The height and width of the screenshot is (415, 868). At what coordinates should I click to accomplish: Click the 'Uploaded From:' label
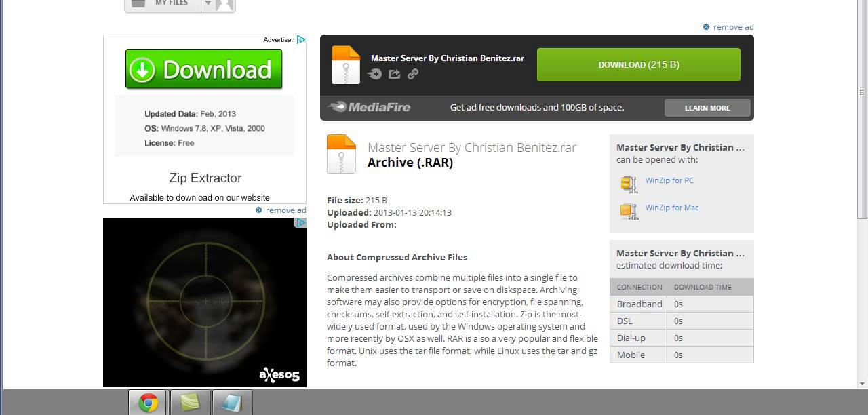pos(361,225)
